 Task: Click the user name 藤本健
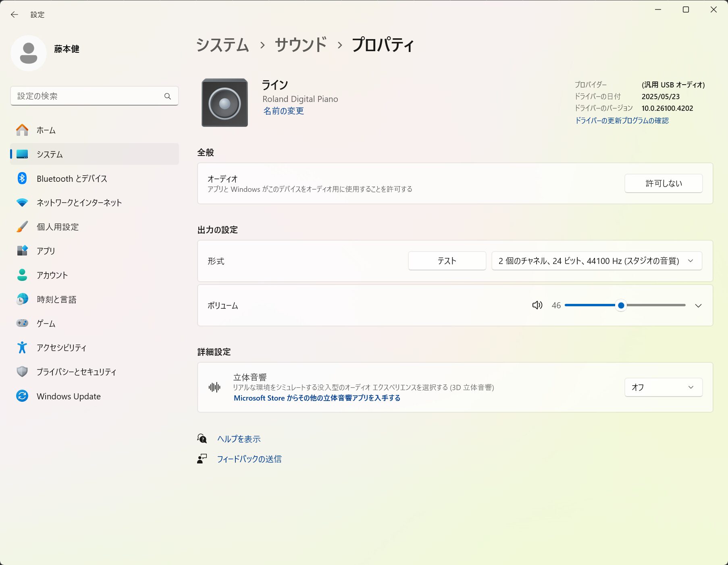tap(67, 49)
